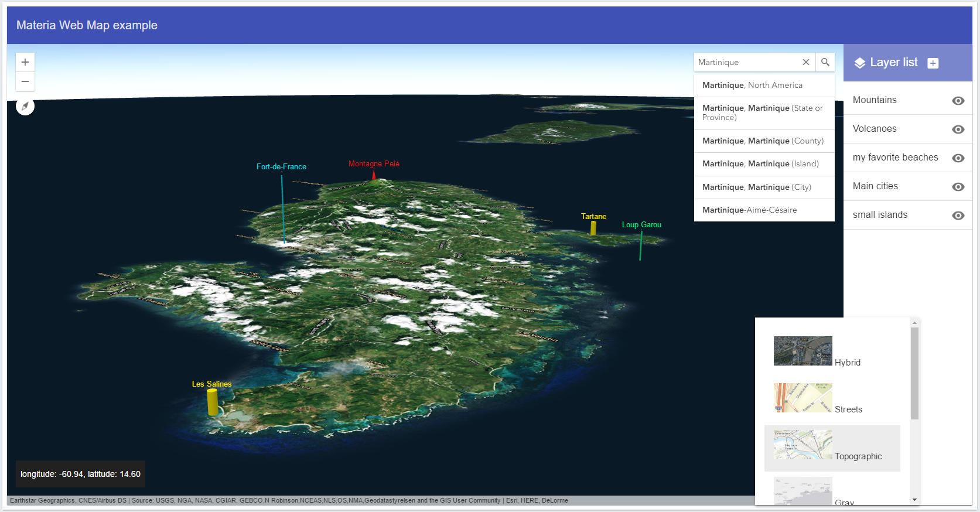
Task: Click the basemap gallery scroll up arrow
Action: (x=915, y=322)
